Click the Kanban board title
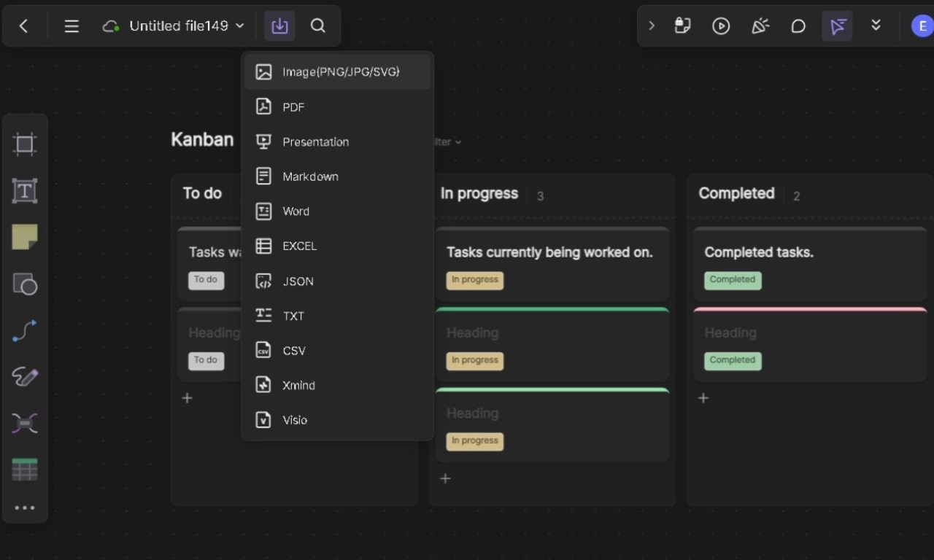Image resolution: width=934 pixels, height=560 pixels. pyautogui.click(x=202, y=139)
